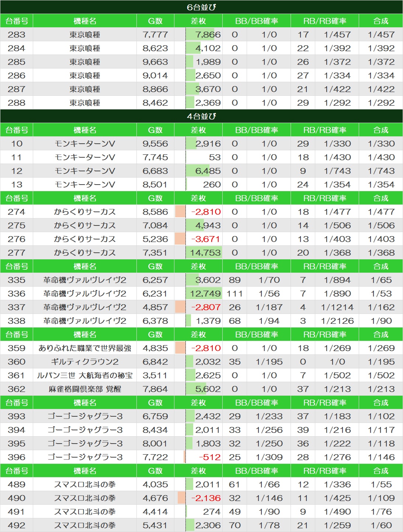Click BB probability 1/195 for machine 360
403x532 pixels.
pos(269,362)
